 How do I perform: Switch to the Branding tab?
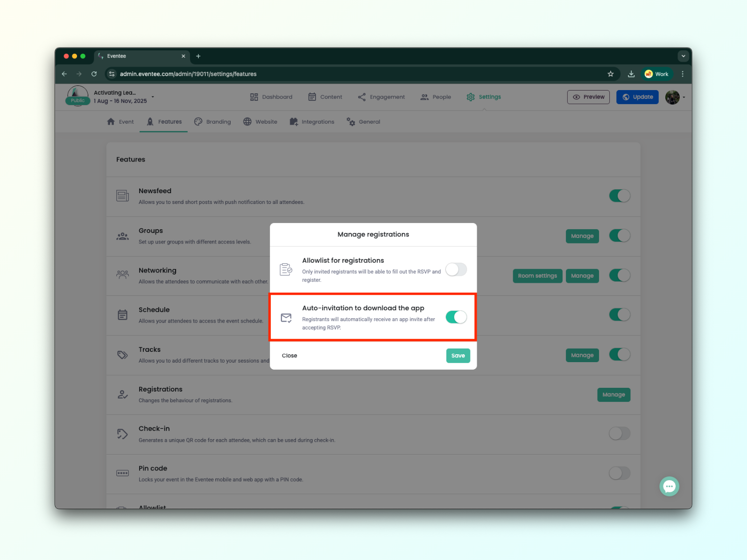point(212,122)
